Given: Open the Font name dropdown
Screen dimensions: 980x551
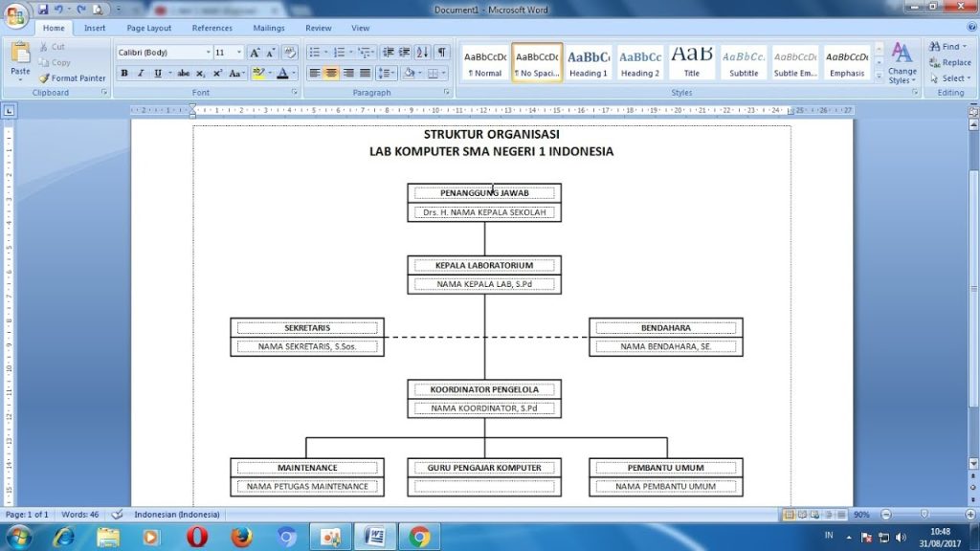Looking at the screenshot, I should click(209, 51).
